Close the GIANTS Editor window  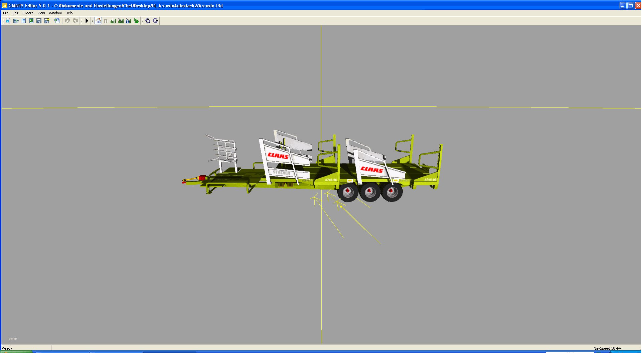coord(638,5)
